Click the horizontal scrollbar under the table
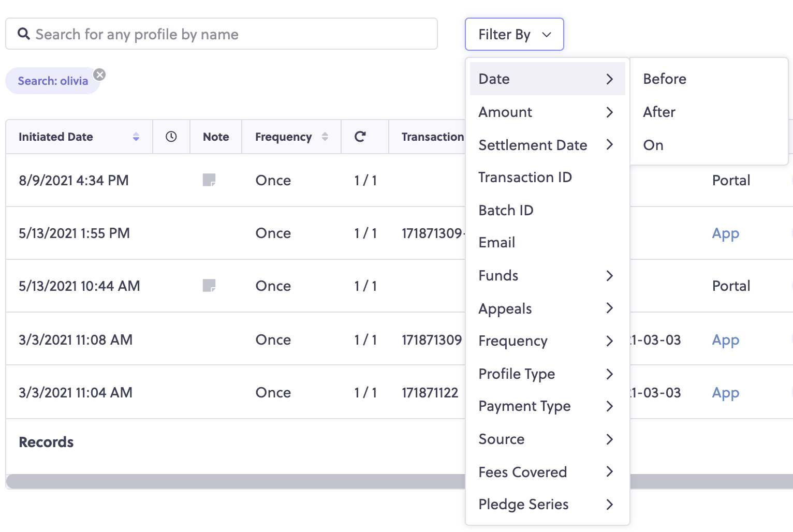The width and height of the screenshot is (793, 532). pyautogui.click(x=236, y=481)
